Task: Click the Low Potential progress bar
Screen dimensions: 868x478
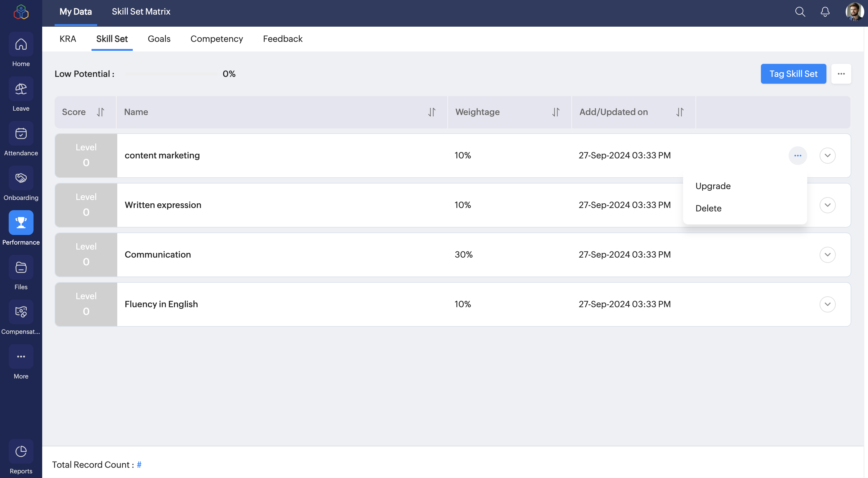Action: pyautogui.click(x=171, y=74)
